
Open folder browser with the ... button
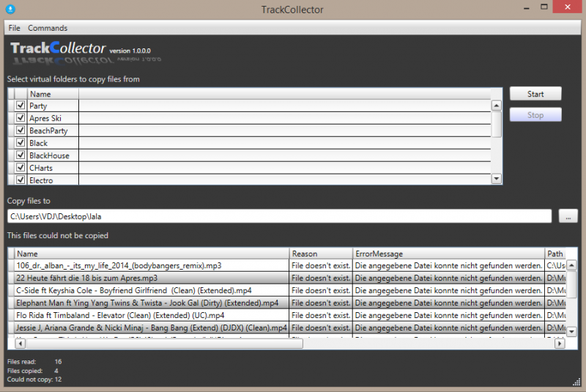click(x=568, y=216)
